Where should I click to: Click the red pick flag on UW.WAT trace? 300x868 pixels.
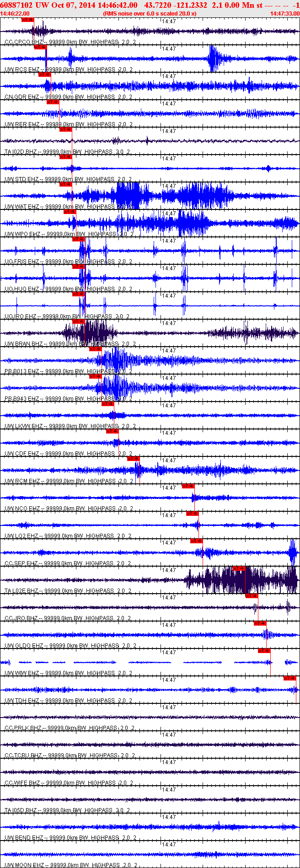(66, 184)
